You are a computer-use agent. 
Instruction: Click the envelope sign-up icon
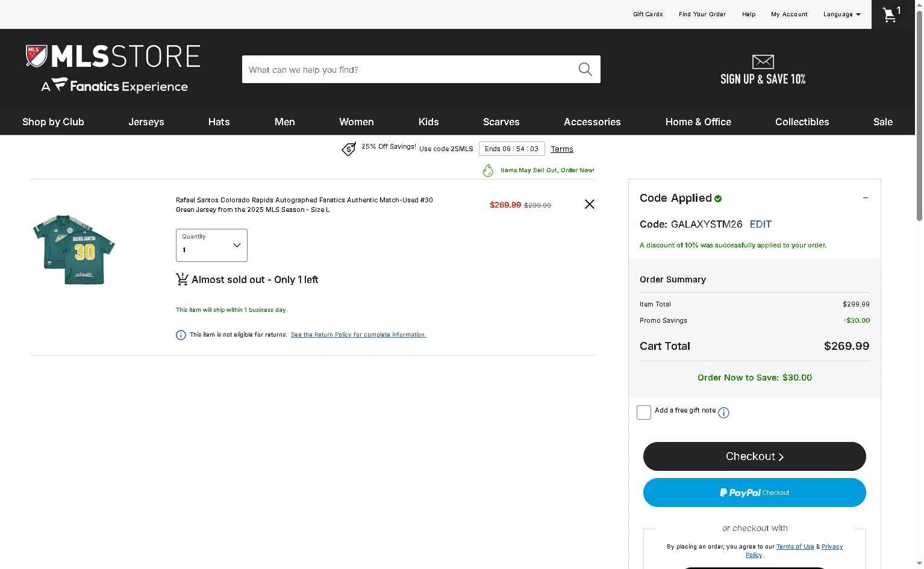763,61
